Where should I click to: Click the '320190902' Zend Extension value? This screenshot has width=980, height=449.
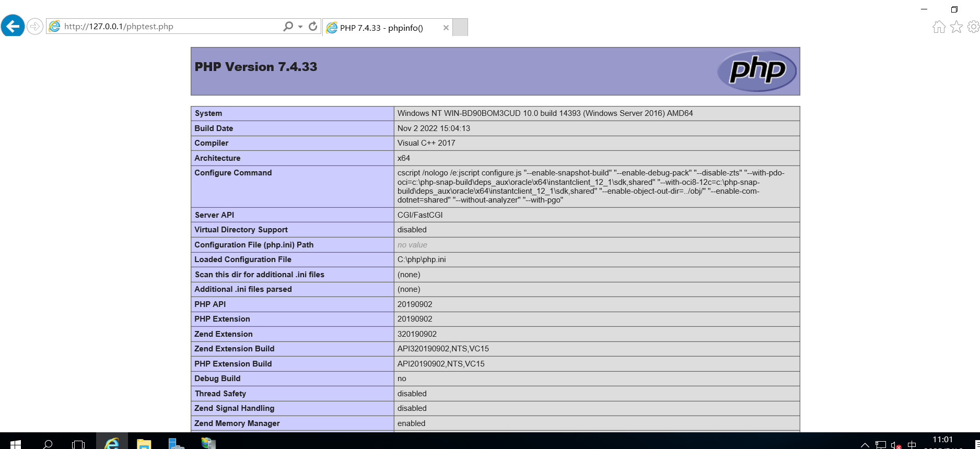pyautogui.click(x=417, y=334)
